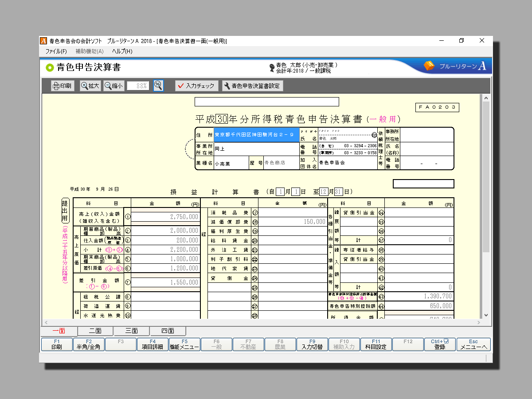Screen dimensions: 532x399
Task: Click the vertical scrollbar down arrow
Action: point(486,315)
